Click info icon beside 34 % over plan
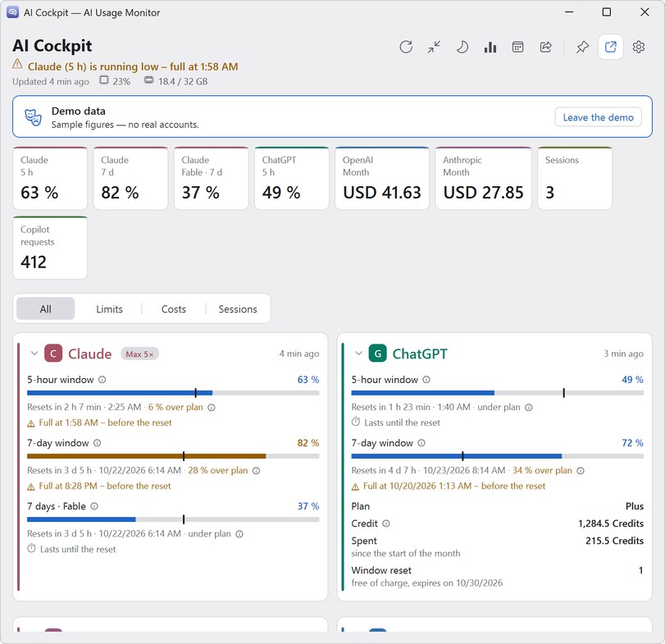The image size is (665, 644). (x=581, y=470)
